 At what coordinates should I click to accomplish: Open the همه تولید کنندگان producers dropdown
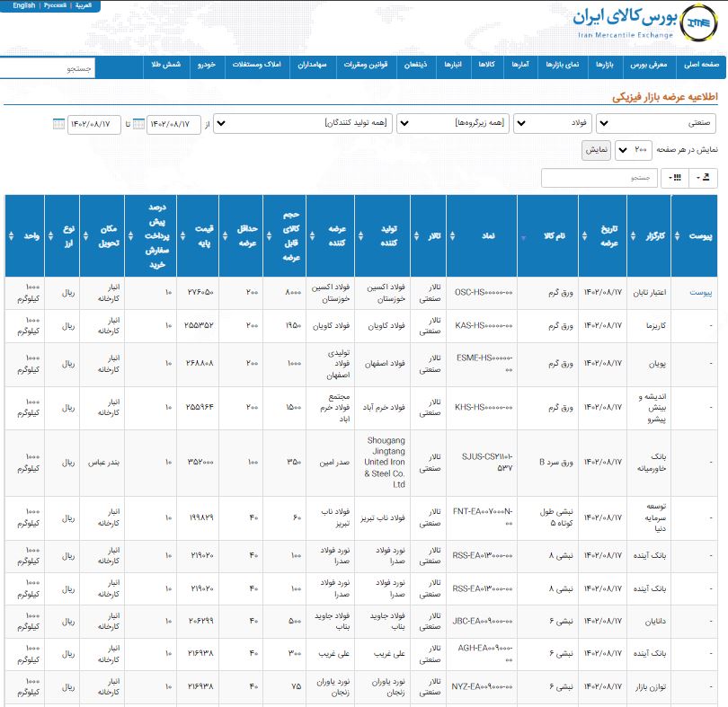click(303, 123)
